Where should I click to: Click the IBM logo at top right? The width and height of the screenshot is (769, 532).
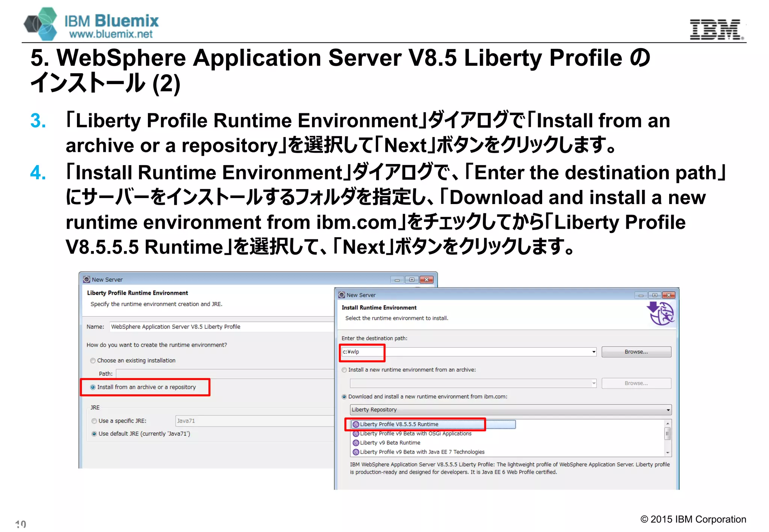(716, 29)
